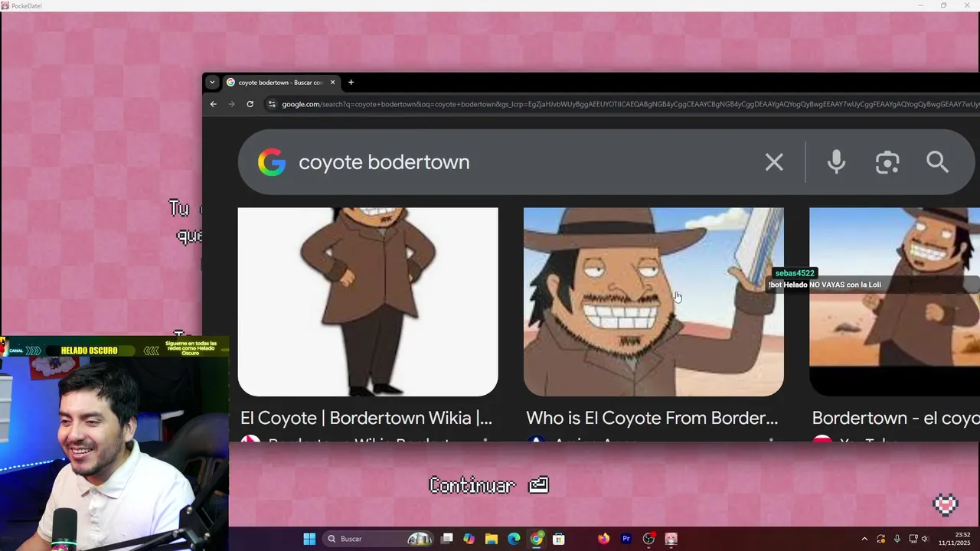
Task: Open the Bordertown el coyote video thumbnail
Action: pos(894,302)
